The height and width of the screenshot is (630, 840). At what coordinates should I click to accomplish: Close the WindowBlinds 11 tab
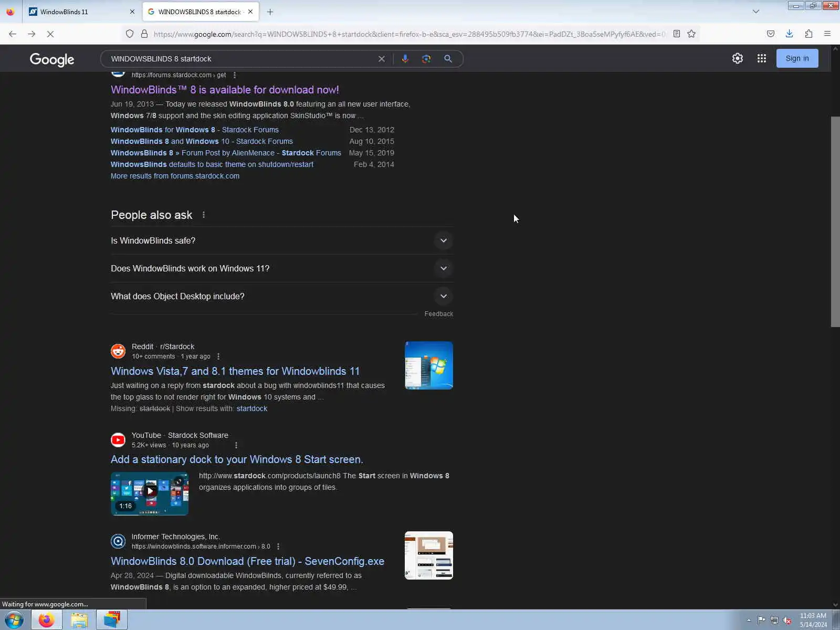tap(132, 12)
